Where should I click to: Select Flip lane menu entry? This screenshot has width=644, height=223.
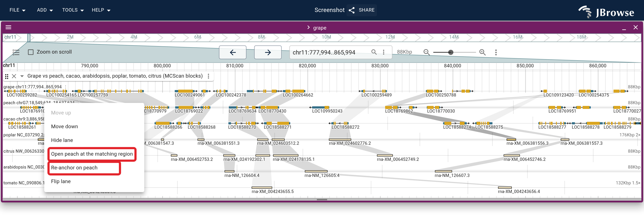(x=94, y=181)
